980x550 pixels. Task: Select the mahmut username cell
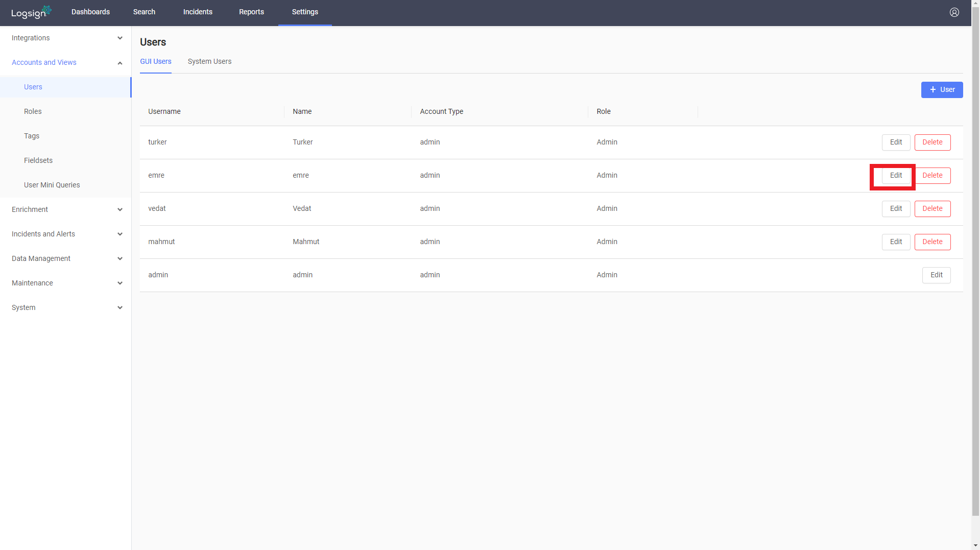(161, 242)
